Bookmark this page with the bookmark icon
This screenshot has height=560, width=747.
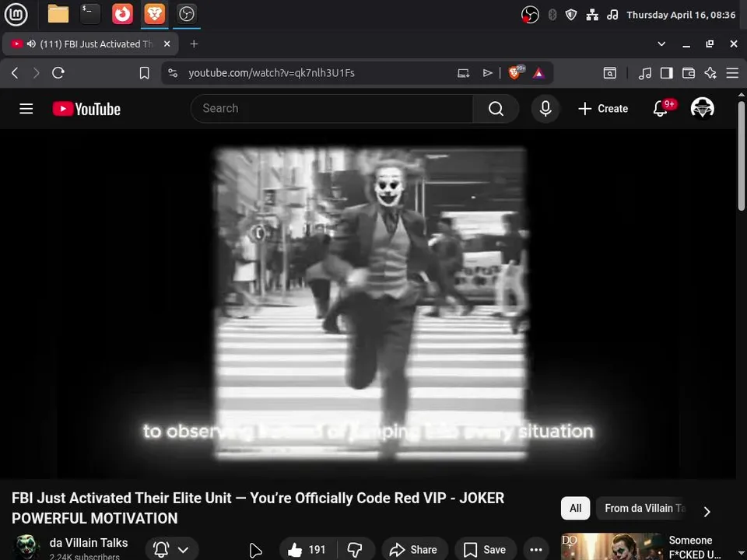tap(145, 73)
